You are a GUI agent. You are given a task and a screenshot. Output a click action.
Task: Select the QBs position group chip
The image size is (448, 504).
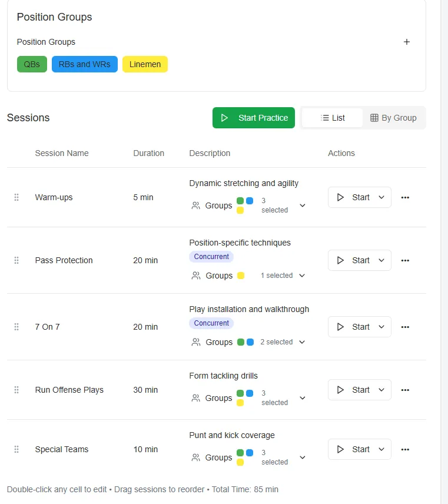[31, 64]
